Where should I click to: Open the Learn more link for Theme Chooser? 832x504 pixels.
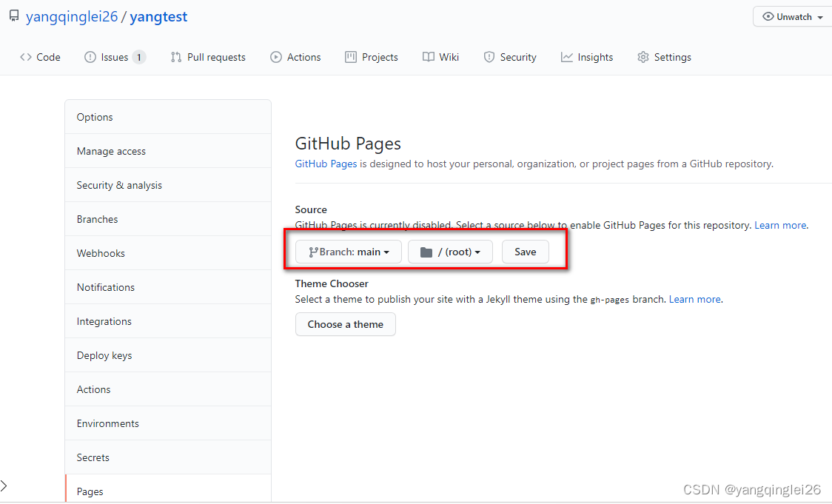(694, 299)
